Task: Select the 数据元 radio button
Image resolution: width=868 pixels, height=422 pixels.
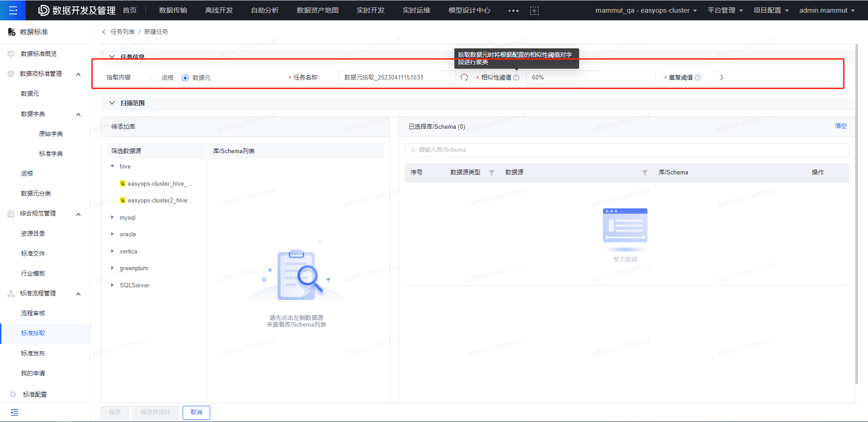Action: coord(185,78)
